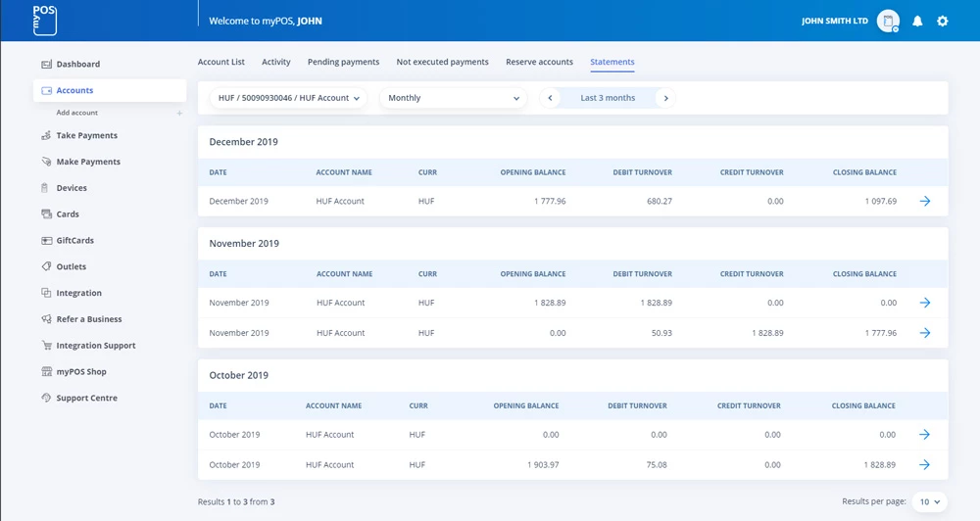
Task: Open December 2019 statement arrow
Action: tap(924, 201)
